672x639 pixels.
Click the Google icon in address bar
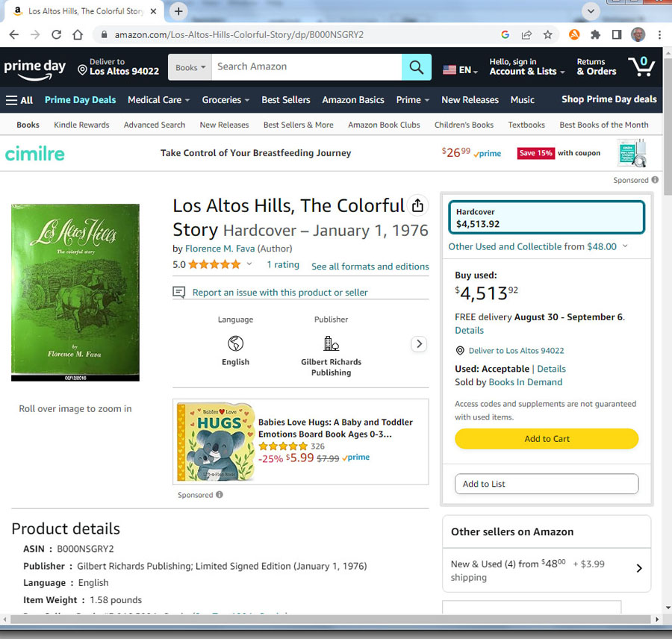pyautogui.click(x=505, y=34)
